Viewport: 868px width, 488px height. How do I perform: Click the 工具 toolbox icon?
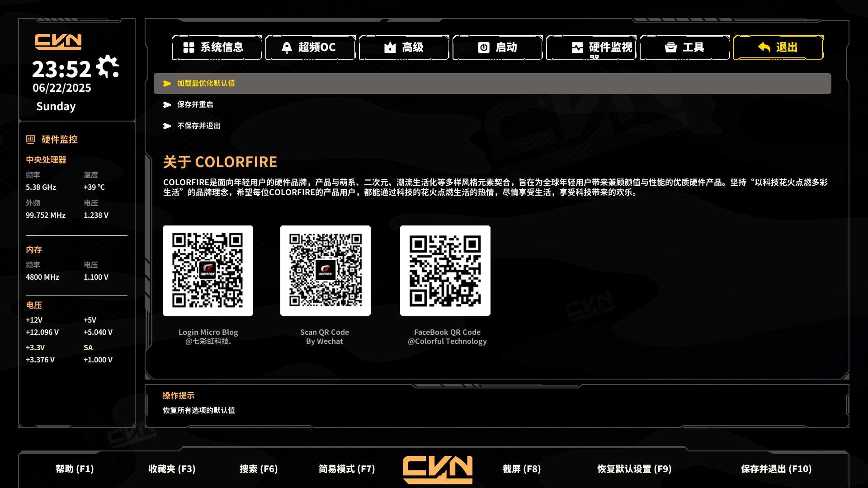click(x=671, y=47)
